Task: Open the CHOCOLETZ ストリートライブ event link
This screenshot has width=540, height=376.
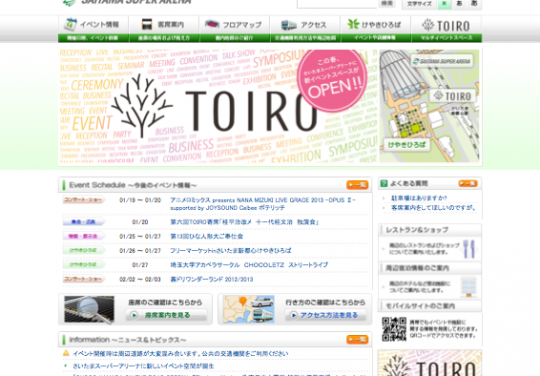Action: click(x=249, y=265)
